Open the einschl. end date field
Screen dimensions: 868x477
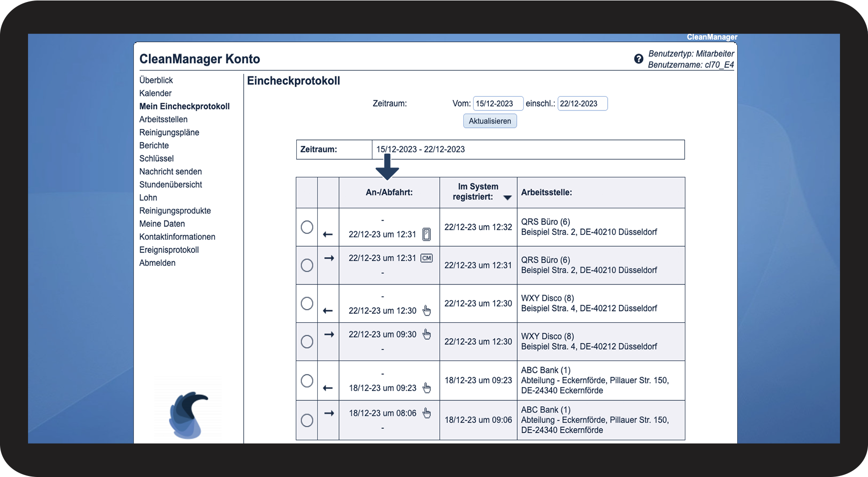[x=582, y=104]
